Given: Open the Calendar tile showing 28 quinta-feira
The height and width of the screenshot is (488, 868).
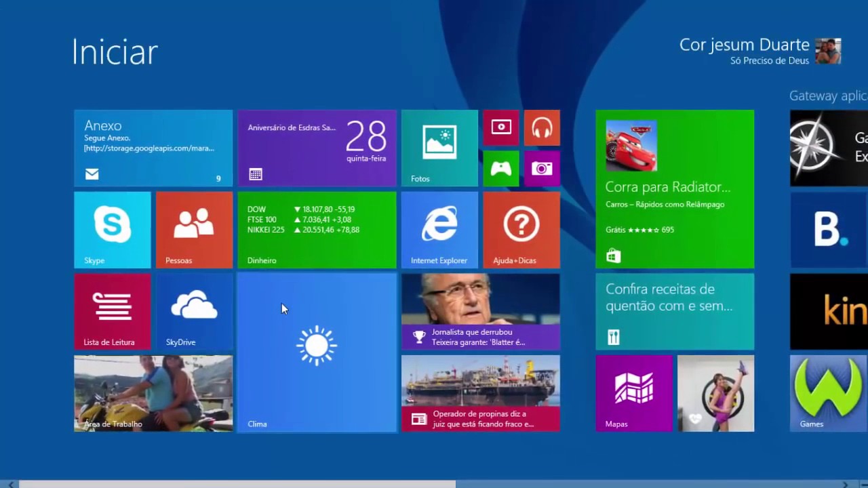Looking at the screenshot, I should (317, 148).
